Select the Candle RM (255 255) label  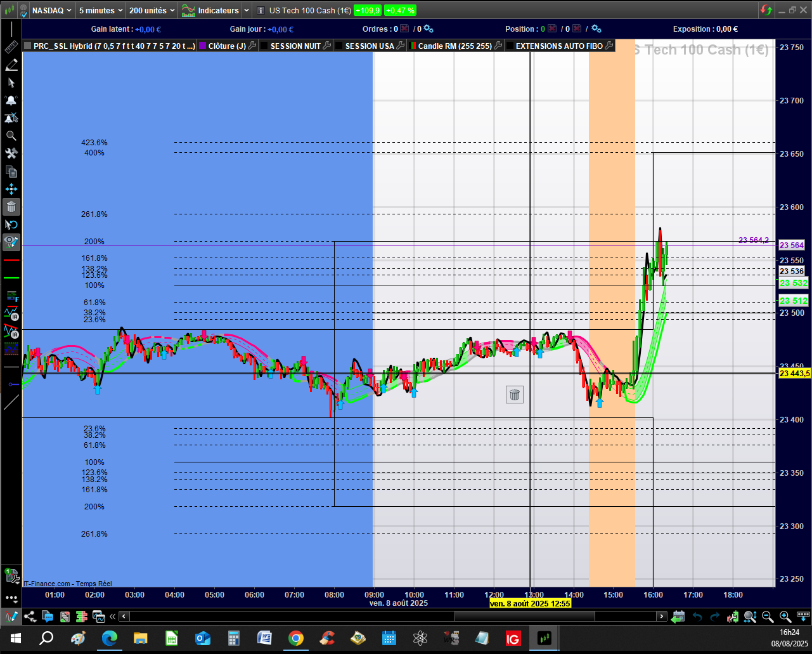455,46
